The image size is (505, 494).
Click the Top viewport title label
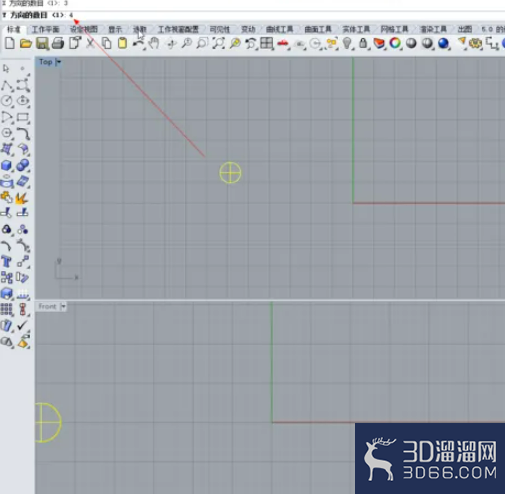[x=46, y=62]
